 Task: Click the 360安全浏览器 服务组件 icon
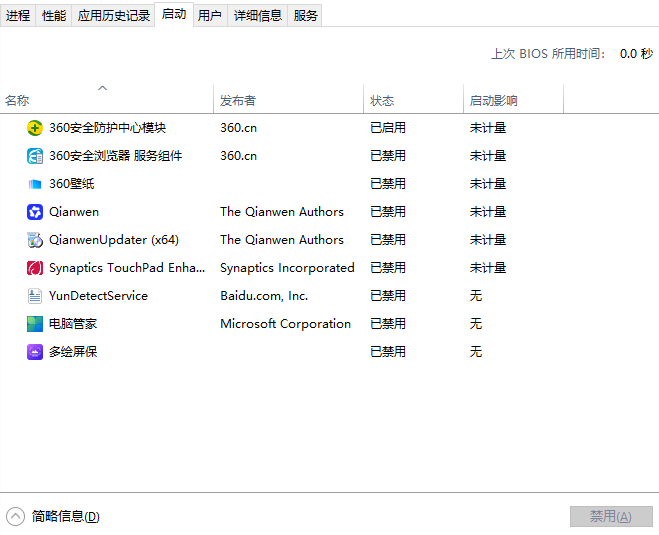click(35, 156)
